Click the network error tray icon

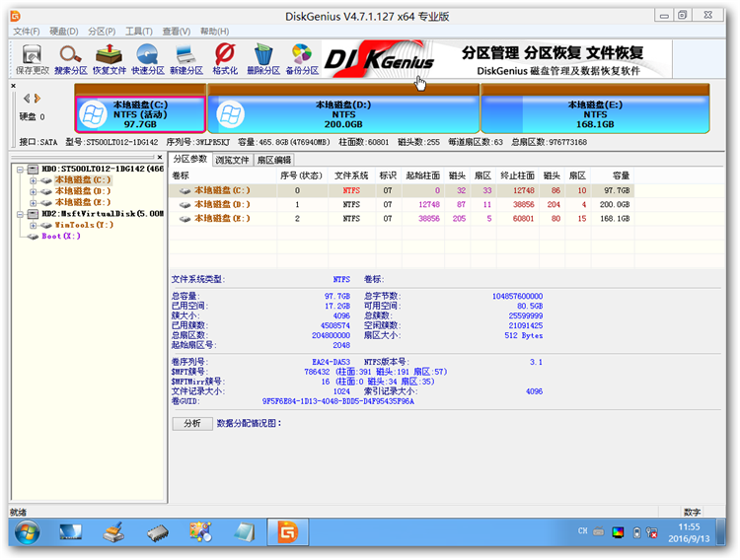click(652, 532)
